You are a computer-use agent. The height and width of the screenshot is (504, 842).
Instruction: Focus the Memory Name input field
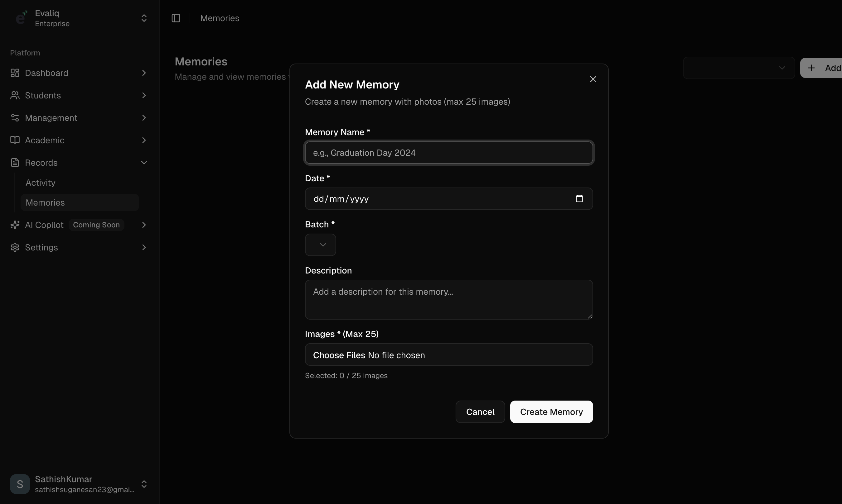449,153
